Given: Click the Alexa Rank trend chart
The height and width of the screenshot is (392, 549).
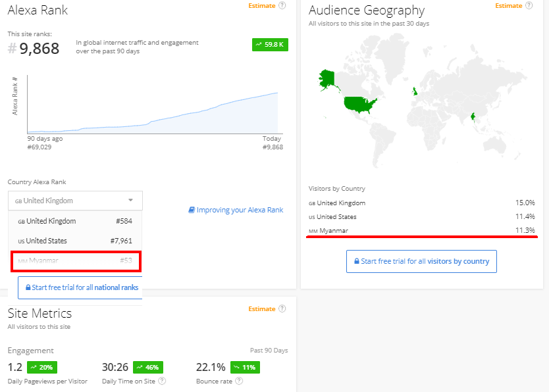Looking at the screenshot, I should coord(154,105).
